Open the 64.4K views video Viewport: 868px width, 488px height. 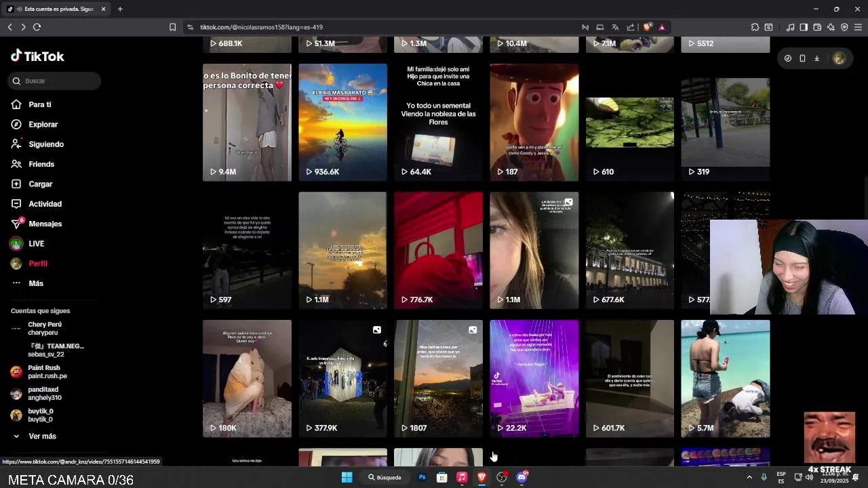tap(438, 123)
